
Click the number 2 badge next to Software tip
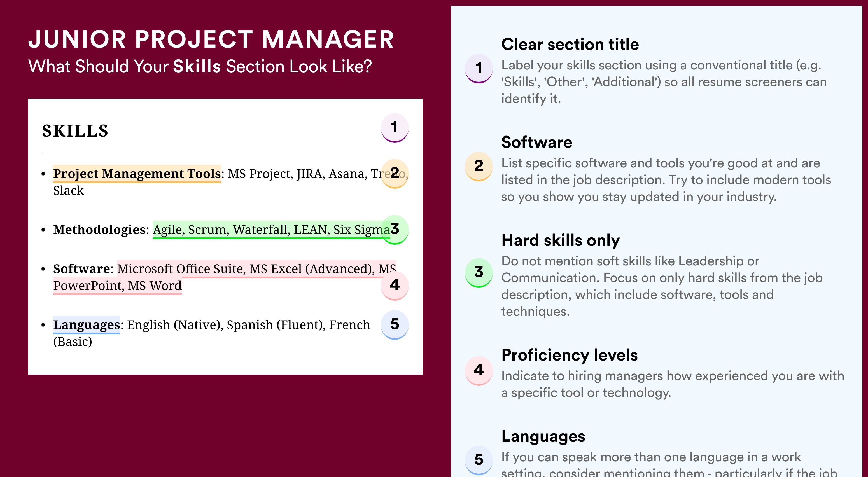coord(479,166)
